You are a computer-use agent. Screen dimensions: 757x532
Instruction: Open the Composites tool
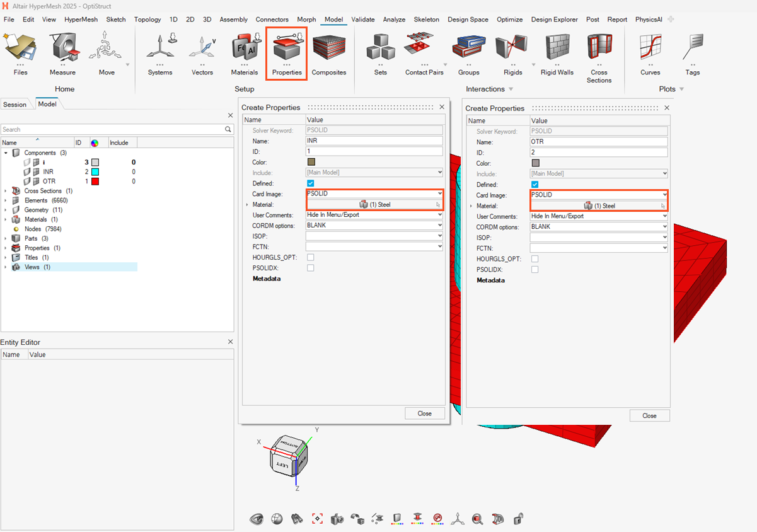coord(329,55)
